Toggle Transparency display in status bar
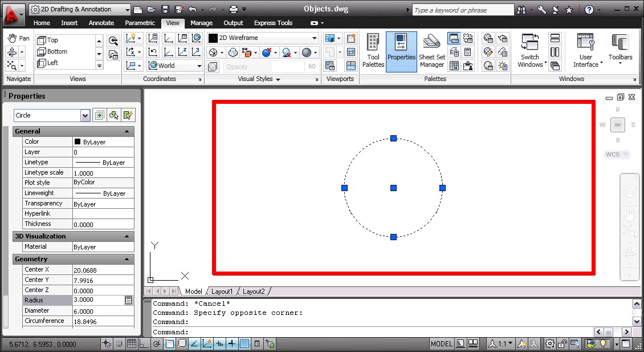 click(245, 344)
